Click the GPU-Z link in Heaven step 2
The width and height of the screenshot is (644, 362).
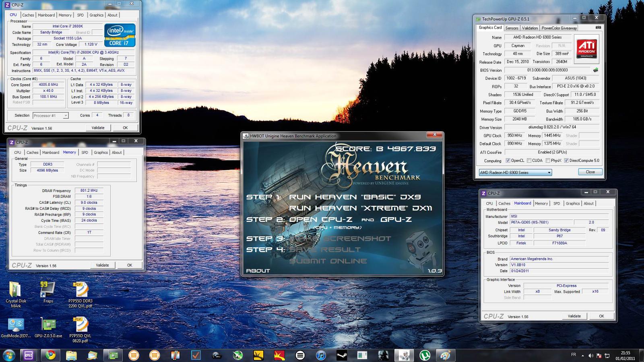[x=396, y=219]
